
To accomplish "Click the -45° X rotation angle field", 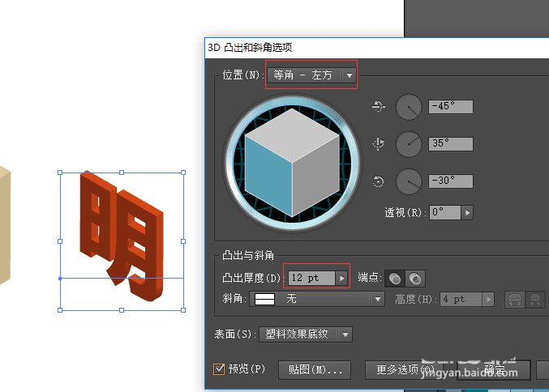I will (x=451, y=106).
